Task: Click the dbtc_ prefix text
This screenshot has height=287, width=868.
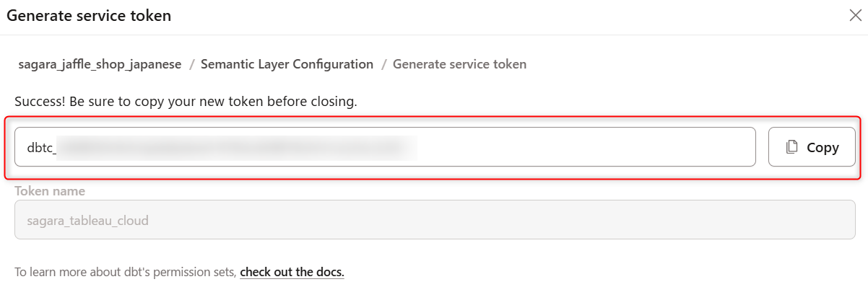Action: [x=42, y=147]
